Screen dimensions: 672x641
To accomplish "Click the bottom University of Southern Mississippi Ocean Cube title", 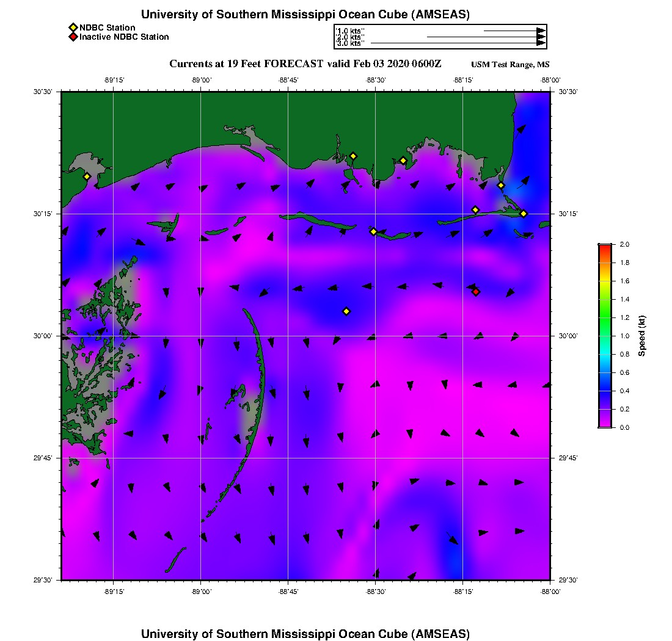I will coord(305,633).
